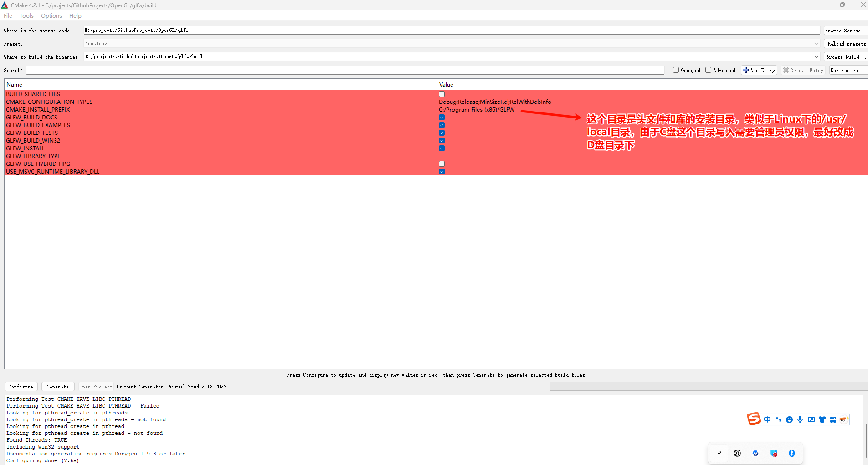Click the cartoon avatar on the IME bar
The width and height of the screenshot is (868, 465).
843,419
